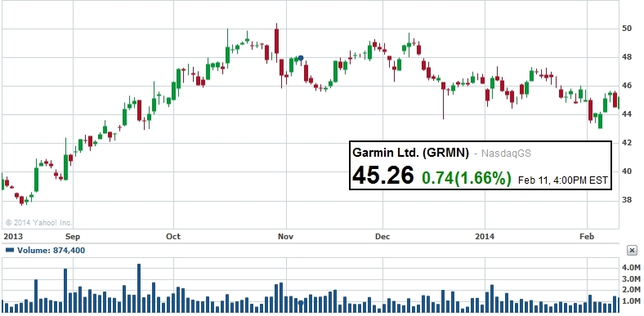
Task: Click the 42 price axis label
Action: pyautogui.click(x=626, y=143)
